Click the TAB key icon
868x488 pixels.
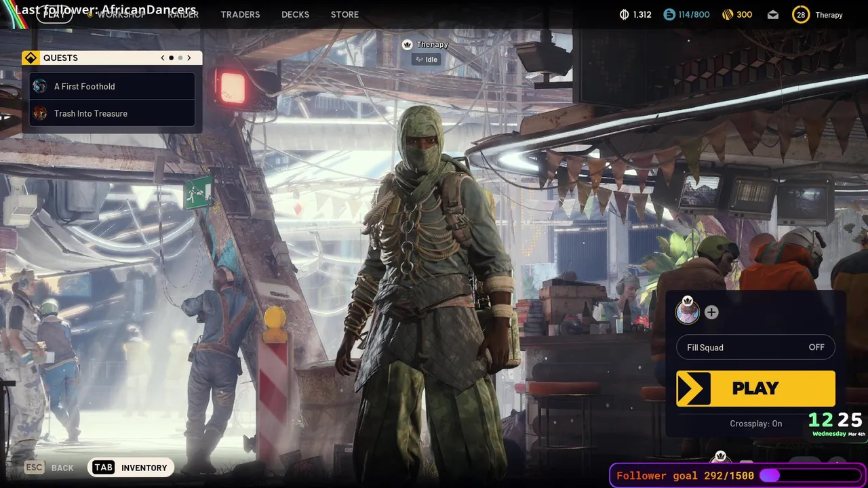click(103, 467)
